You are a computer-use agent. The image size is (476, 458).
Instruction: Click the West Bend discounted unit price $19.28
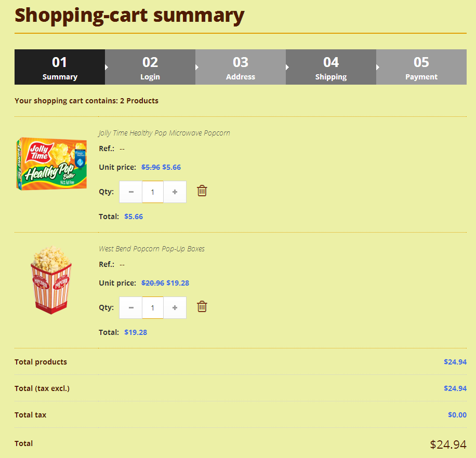pos(178,283)
